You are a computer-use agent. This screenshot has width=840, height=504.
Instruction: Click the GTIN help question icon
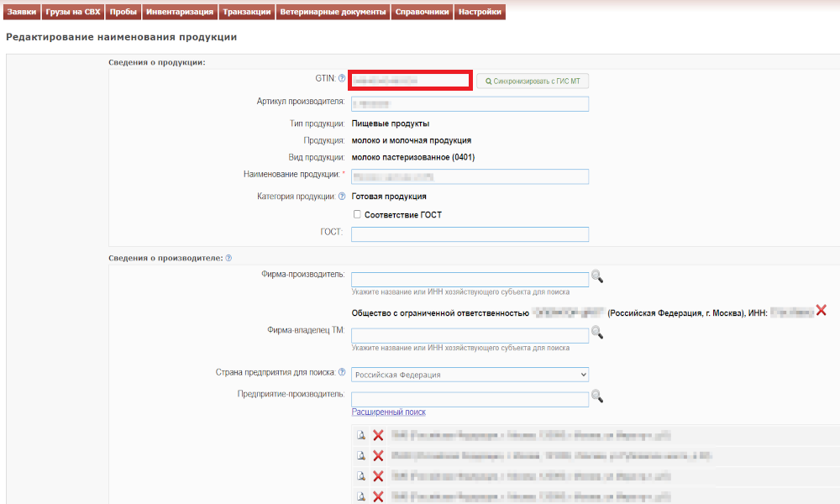coord(342,79)
